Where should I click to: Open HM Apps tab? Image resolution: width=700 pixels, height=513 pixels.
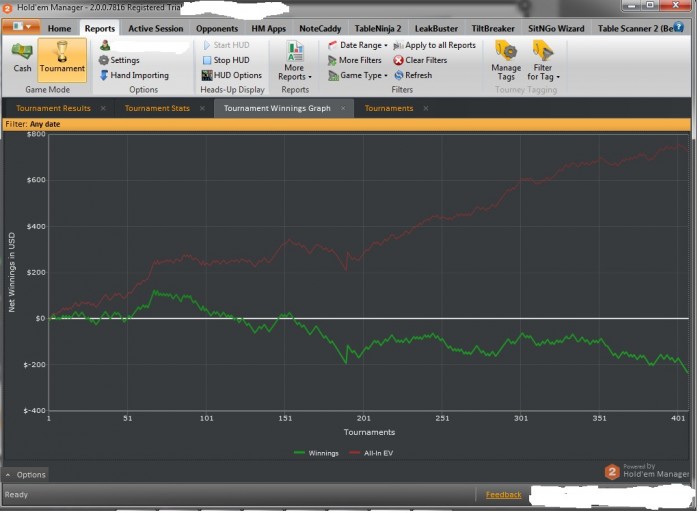pos(268,29)
